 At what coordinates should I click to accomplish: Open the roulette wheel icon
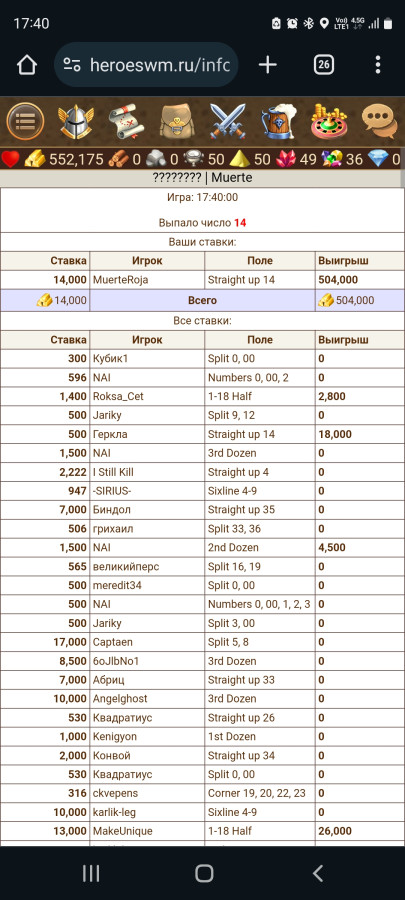tap(329, 121)
